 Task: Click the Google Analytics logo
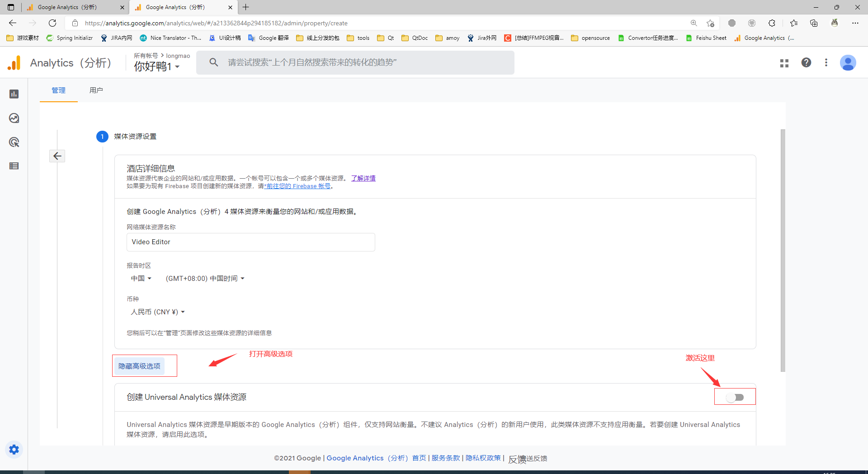pos(14,63)
